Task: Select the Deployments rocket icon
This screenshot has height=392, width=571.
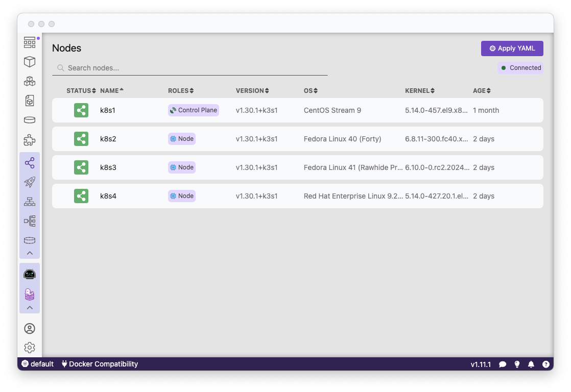Action: click(30, 182)
